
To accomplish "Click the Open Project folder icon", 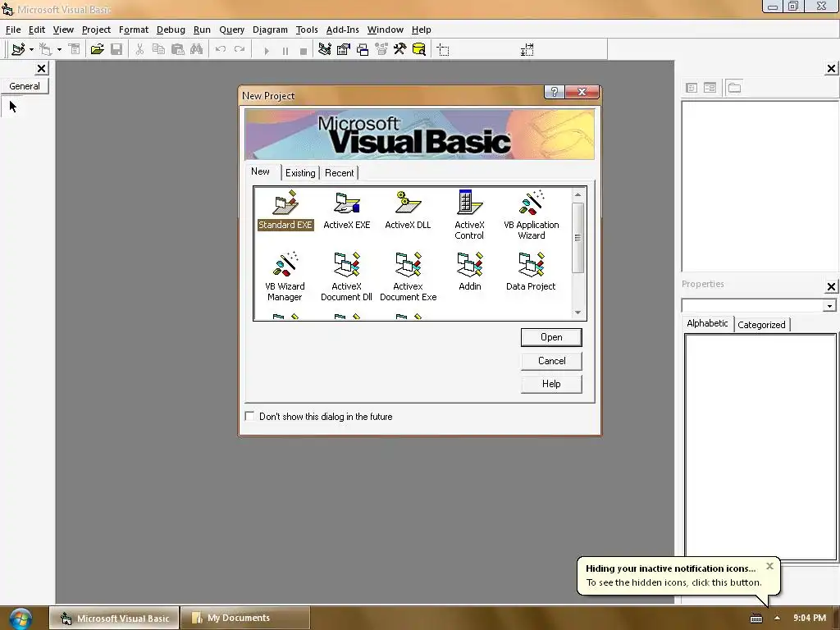I will point(98,50).
